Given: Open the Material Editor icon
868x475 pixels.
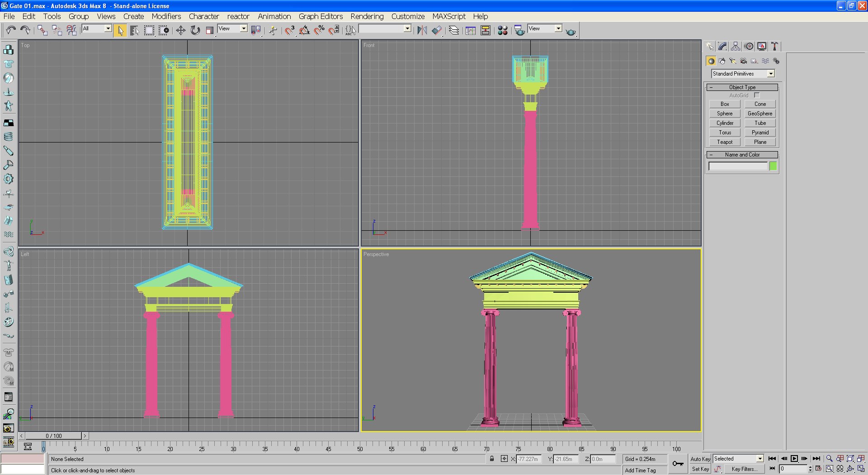Looking at the screenshot, I should pos(502,30).
